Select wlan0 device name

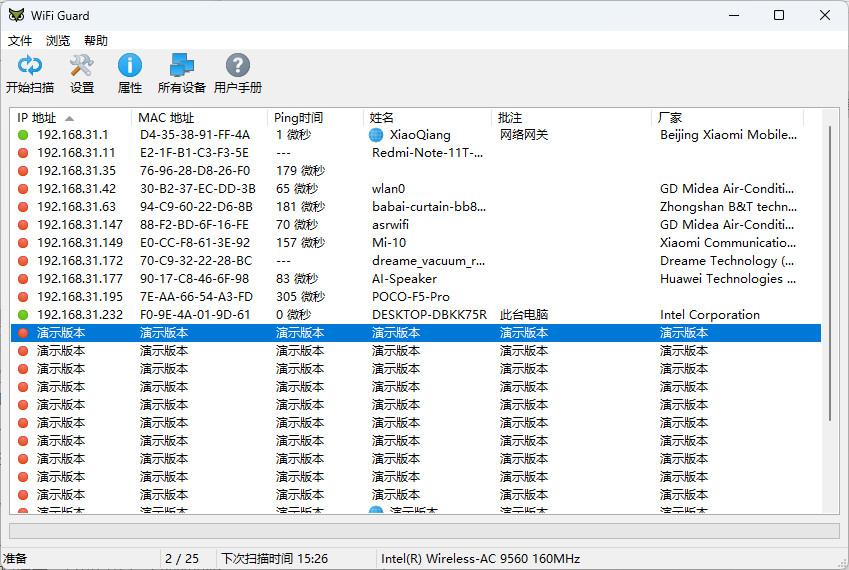(x=388, y=189)
